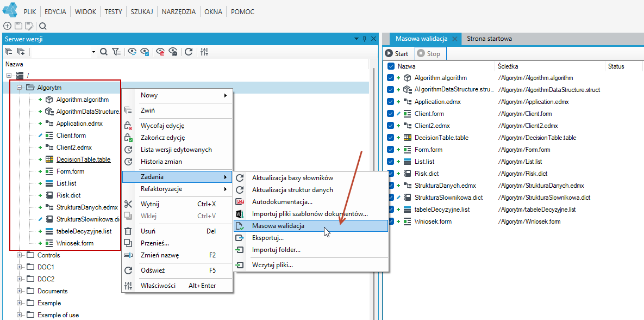Click the Start button
Screen dimensions: 644x320
(x=397, y=54)
